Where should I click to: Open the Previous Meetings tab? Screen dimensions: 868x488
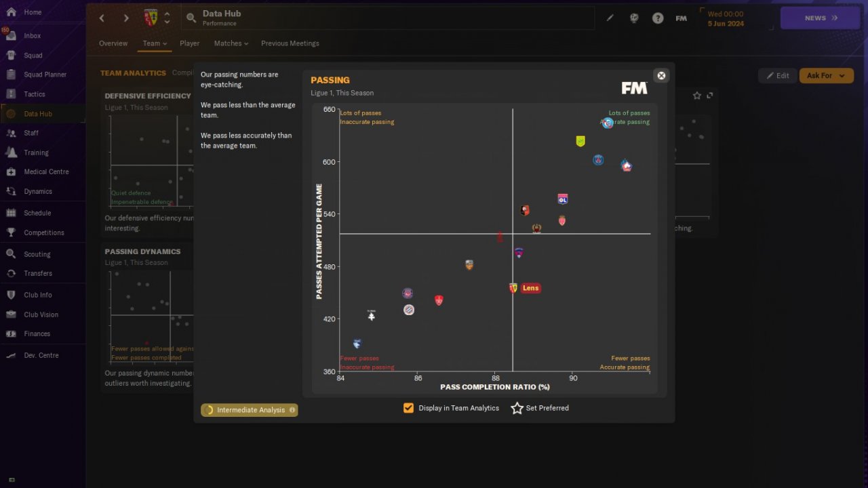click(x=290, y=43)
